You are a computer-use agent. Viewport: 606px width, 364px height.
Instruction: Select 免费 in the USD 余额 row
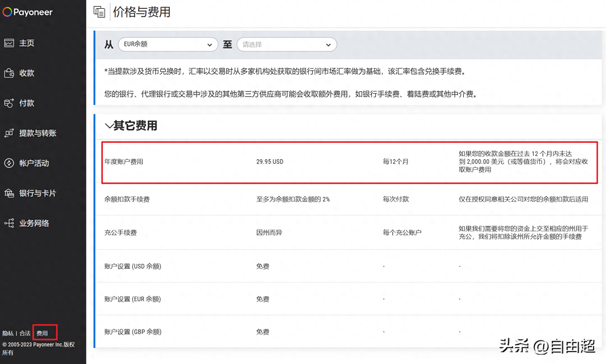pos(263,266)
